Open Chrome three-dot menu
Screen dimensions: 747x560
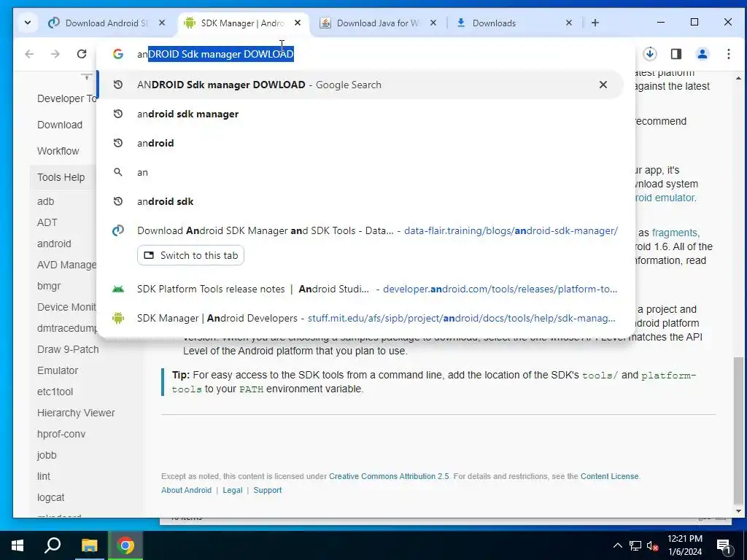point(729,54)
